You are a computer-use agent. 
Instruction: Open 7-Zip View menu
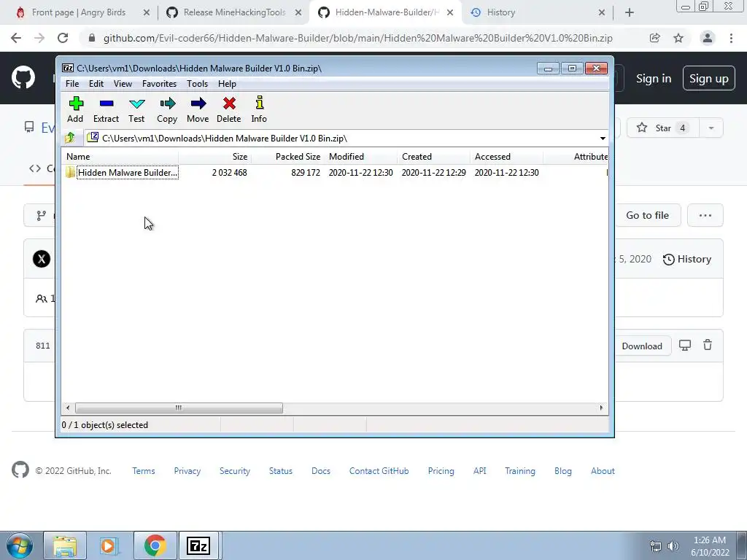pyautogui.click(x=123, y=84)
